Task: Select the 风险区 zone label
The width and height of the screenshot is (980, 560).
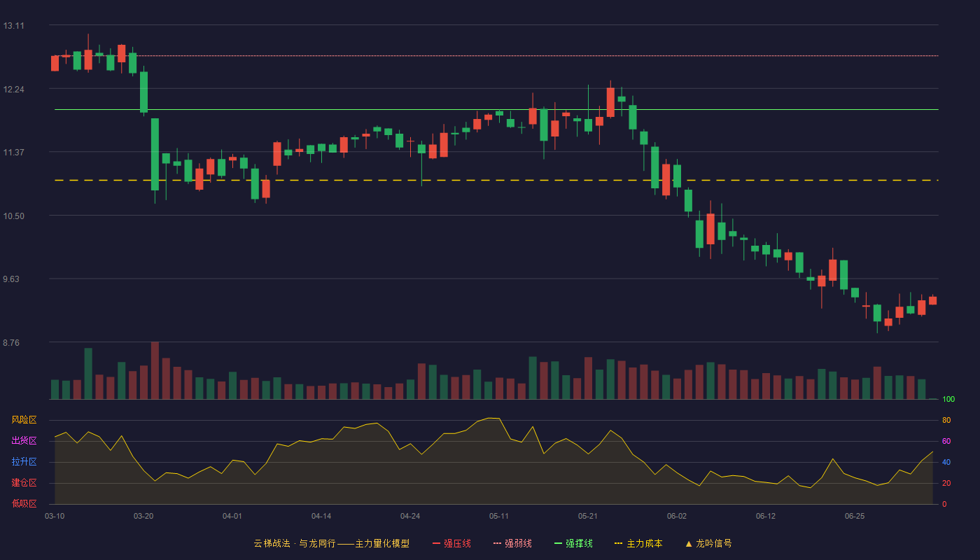Action: tap(24, 420)
